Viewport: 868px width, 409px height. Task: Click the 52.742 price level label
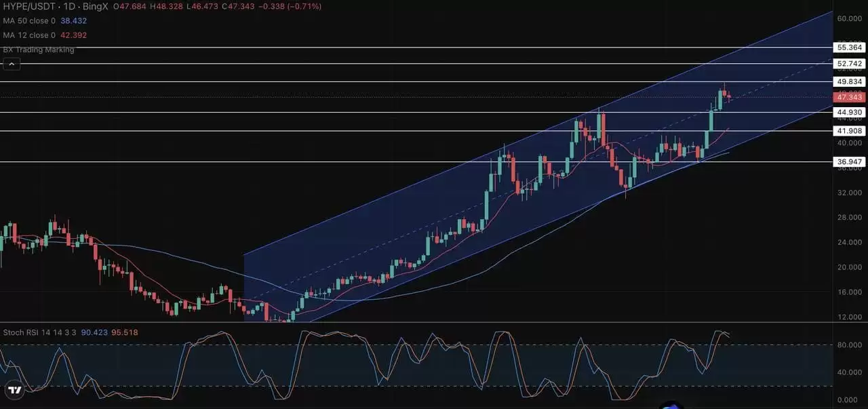[850, 64]
